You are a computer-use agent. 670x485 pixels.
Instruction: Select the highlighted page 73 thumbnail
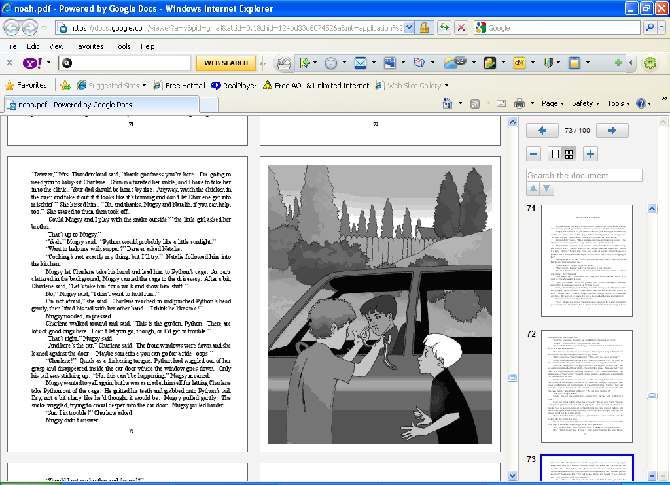tap(587, 468)
